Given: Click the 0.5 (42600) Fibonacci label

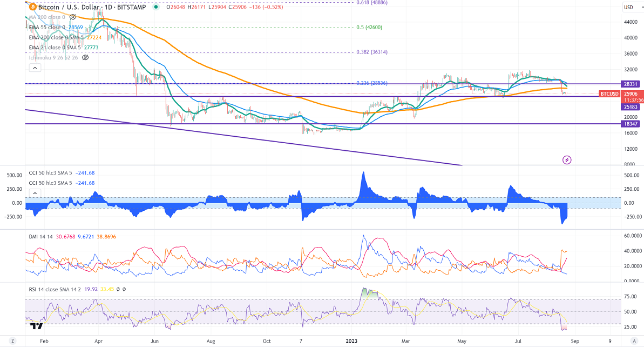Looking at the screenshot, I should tap(369, 28).
